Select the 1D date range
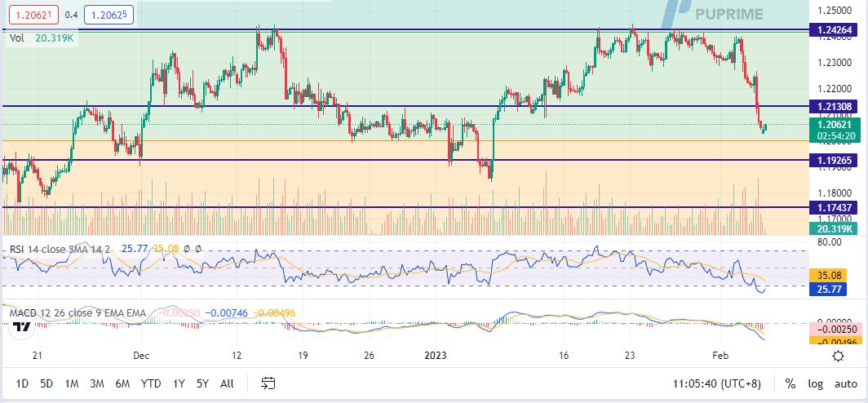Screen dimensions: 868x403 point(22,383)
